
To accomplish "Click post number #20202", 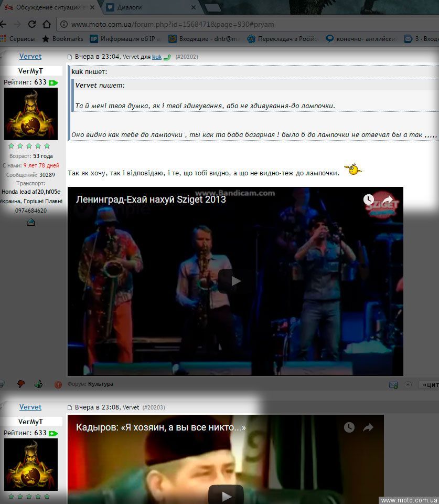I will pyautogui.click(x=187, y=57).
